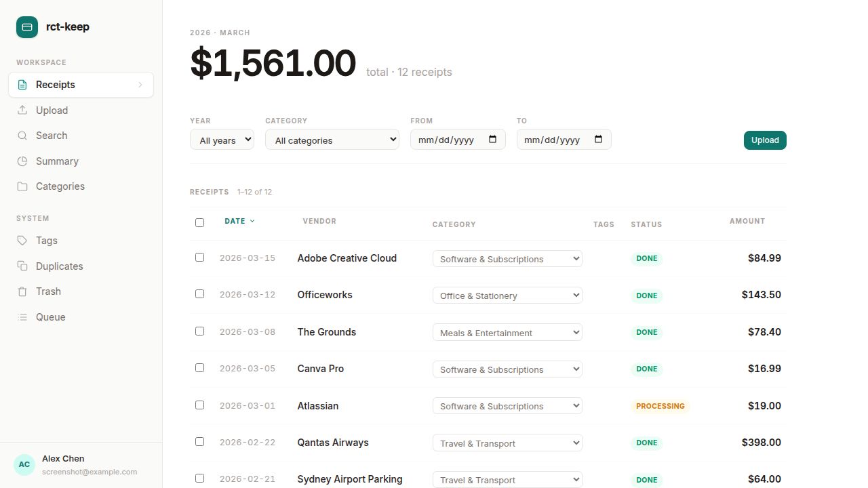The width and height of the screenshot is (868, 488).
Task: Open the Summary view
Action: (57, 161)
